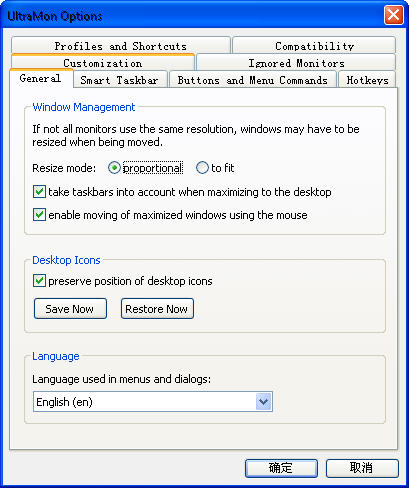
Task: Open the Profiles and Shortcuts tab
Action: [x=121, y=46]
